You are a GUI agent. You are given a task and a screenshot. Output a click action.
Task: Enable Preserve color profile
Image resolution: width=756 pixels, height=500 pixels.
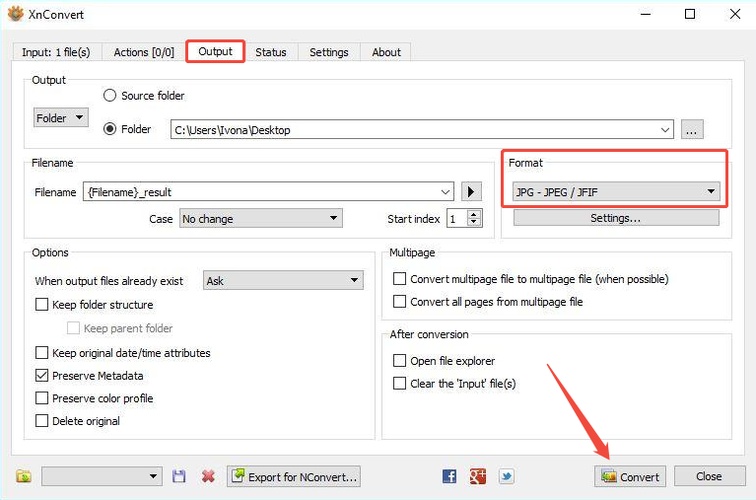click(x=42, y=398)
